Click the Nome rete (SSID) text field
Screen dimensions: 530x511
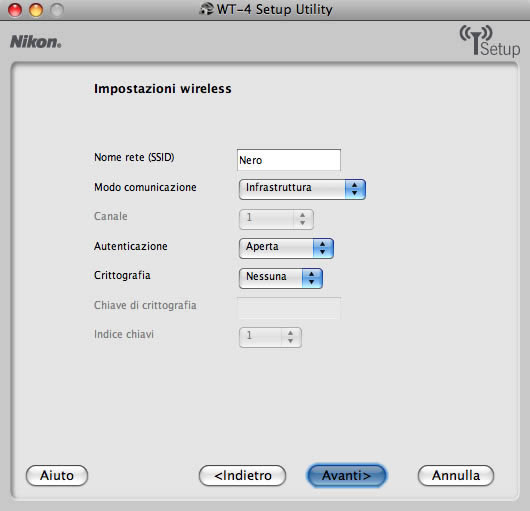click(x=289, y=160)
